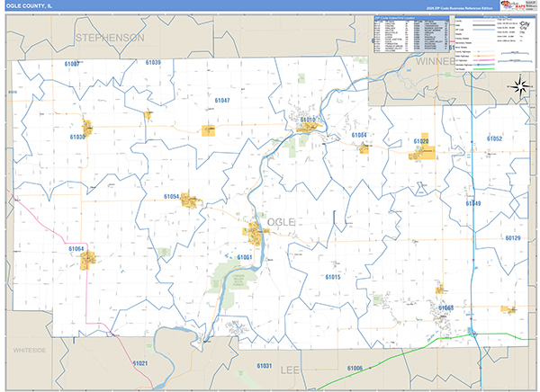Click the STEPHENSON county label

[x=110, y=38]
